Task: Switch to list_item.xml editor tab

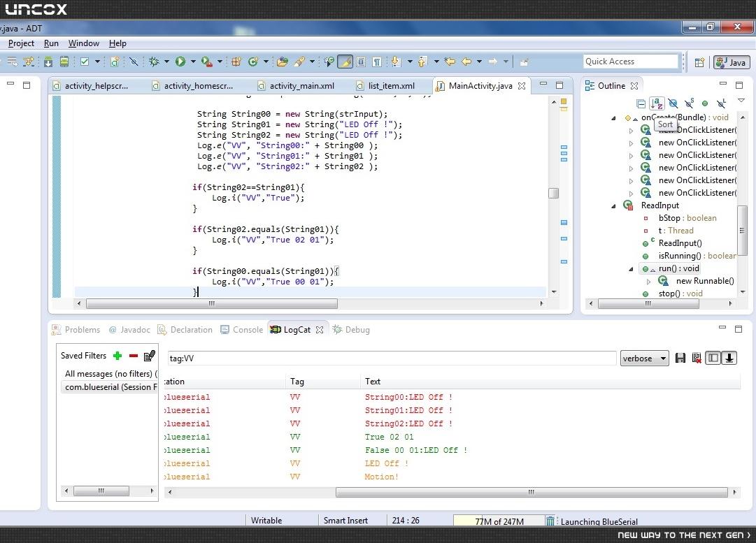Action: [x=386, y=86]
